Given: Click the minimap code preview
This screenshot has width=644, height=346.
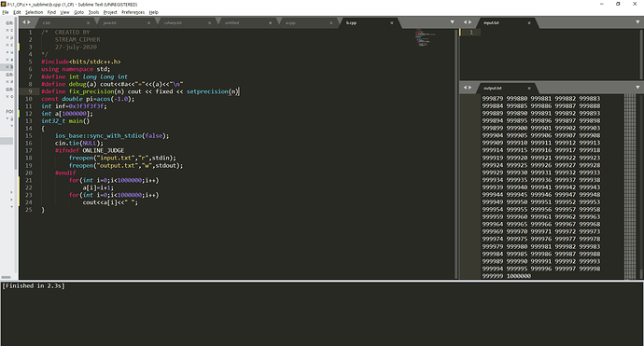Looking at the screenshot, I should point(425,37).
